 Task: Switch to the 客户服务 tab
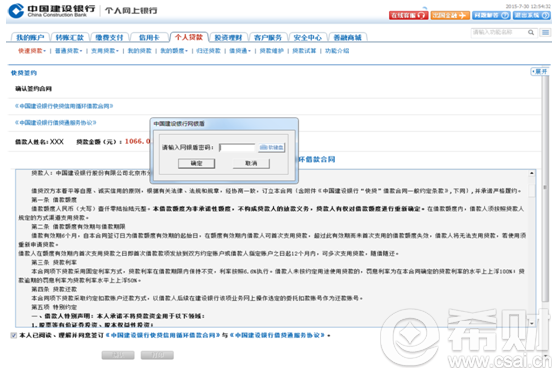click(268, 37)
